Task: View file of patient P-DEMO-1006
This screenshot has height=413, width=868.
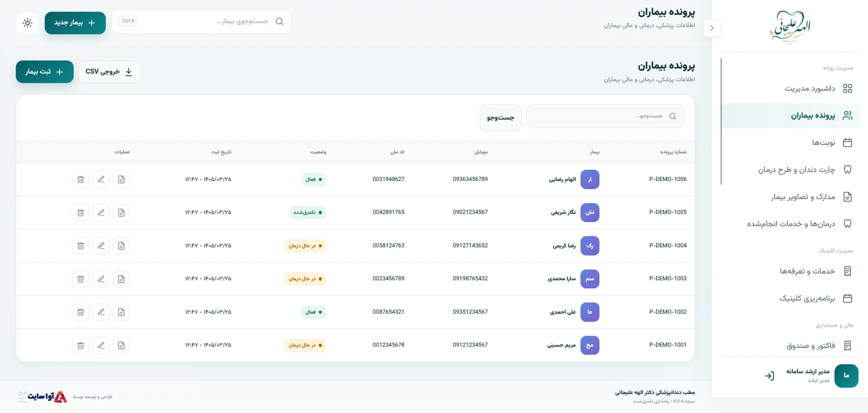Action: click(x=121, y=179)
